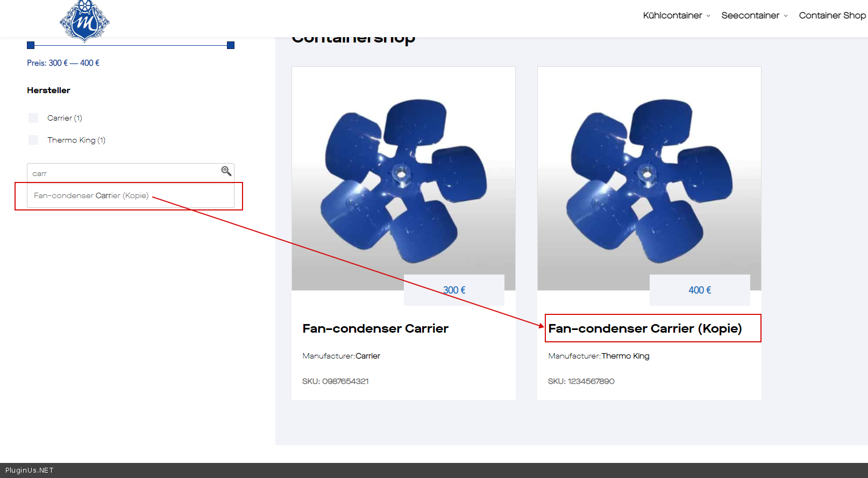Click the right price slider handle
The image size is (868, 478).
coord(231,45)
